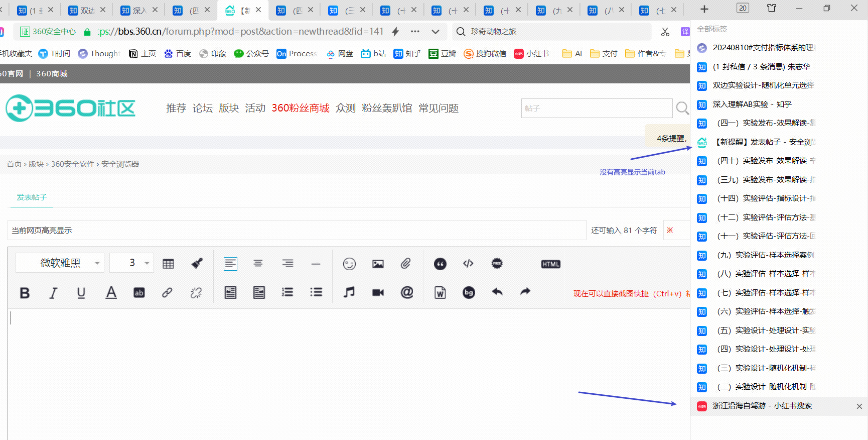Click the insert music icon
The image size is (868, 440).
click(349, 292)
